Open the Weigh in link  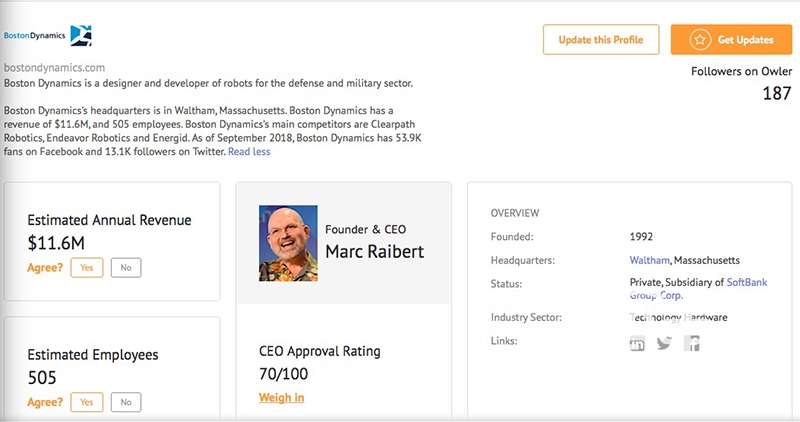coord(282,398)
